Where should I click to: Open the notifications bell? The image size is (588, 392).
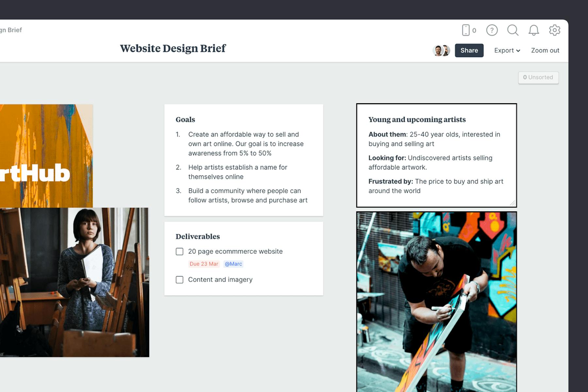coord(534,30)
